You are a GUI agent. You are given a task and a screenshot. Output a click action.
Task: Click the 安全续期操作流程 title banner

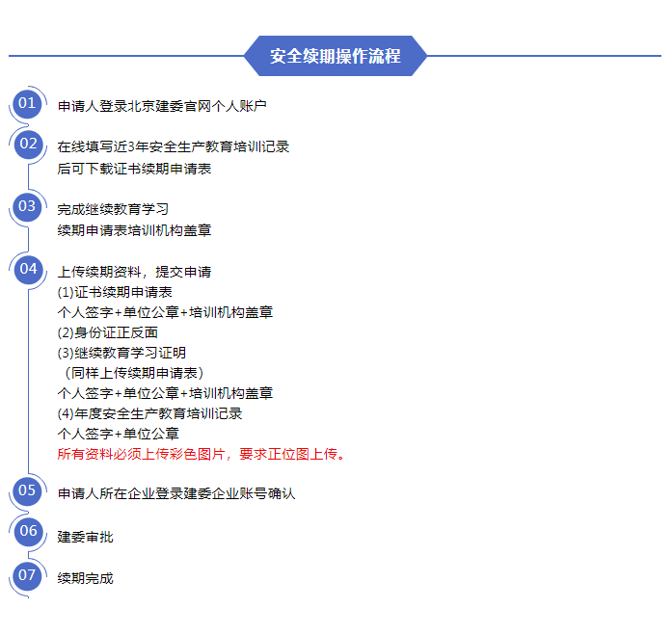click(x=336, y=56)
